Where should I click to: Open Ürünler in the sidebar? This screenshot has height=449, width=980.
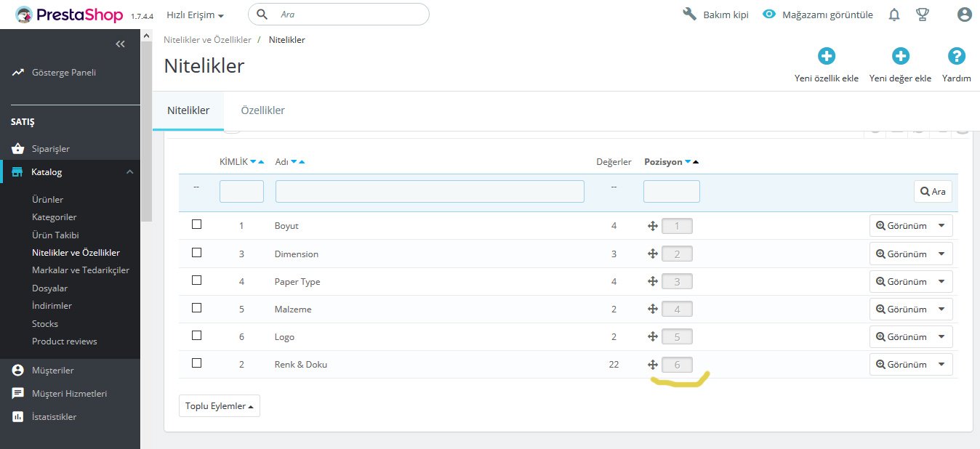(47, 200)
